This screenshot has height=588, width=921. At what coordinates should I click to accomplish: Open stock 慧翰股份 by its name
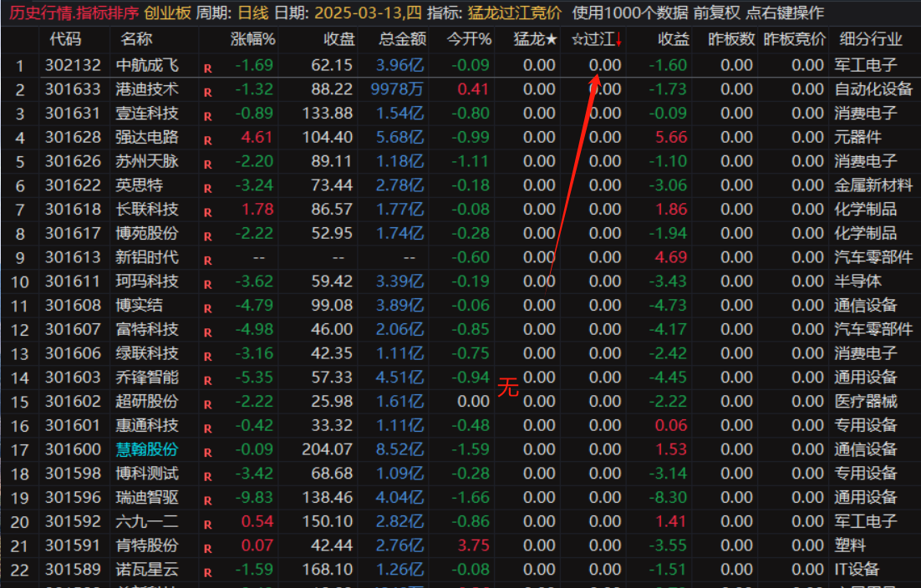coord(147,449)
